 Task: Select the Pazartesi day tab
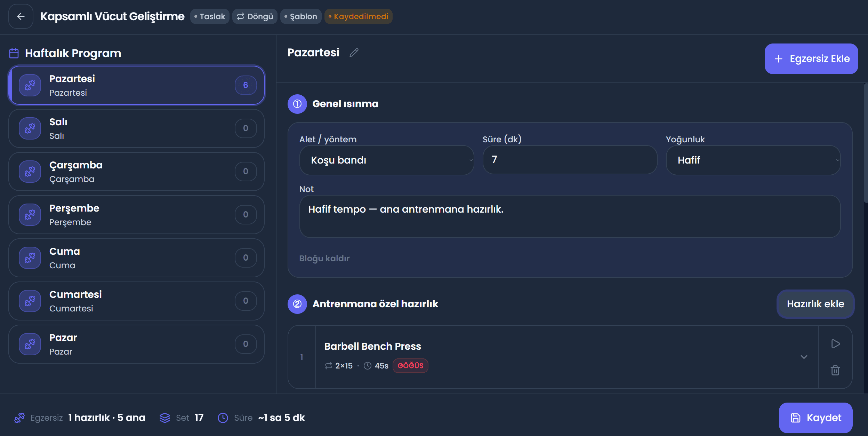pyautogui.click(x=136, y=85)
